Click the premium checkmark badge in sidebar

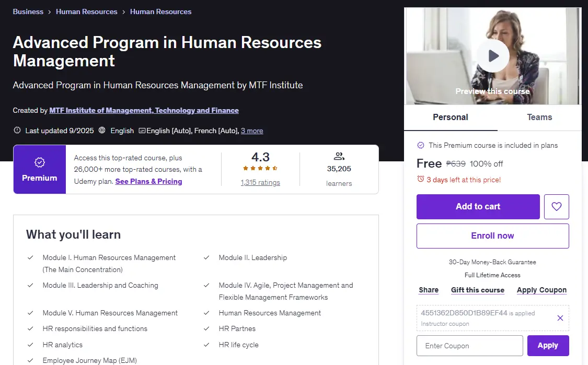point(421,145)
